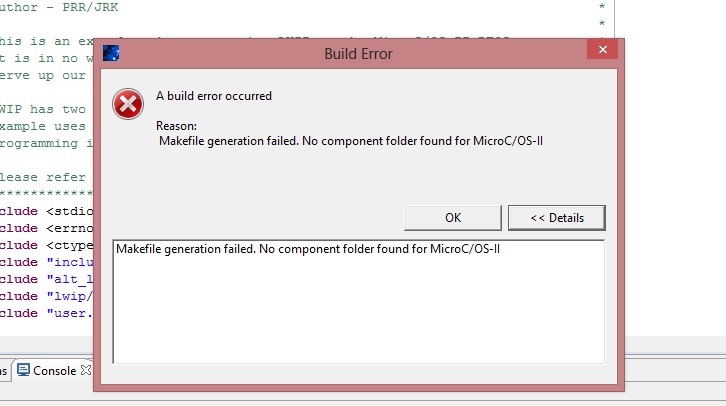Click the Build Error title text

[x=359, y=53]
